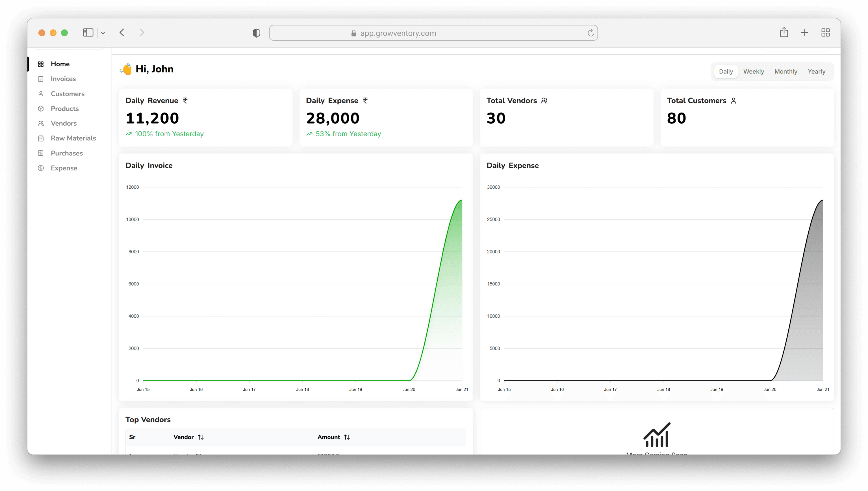
Task: Sort Top Vendors by Vendor column
Action: (201, 437)
